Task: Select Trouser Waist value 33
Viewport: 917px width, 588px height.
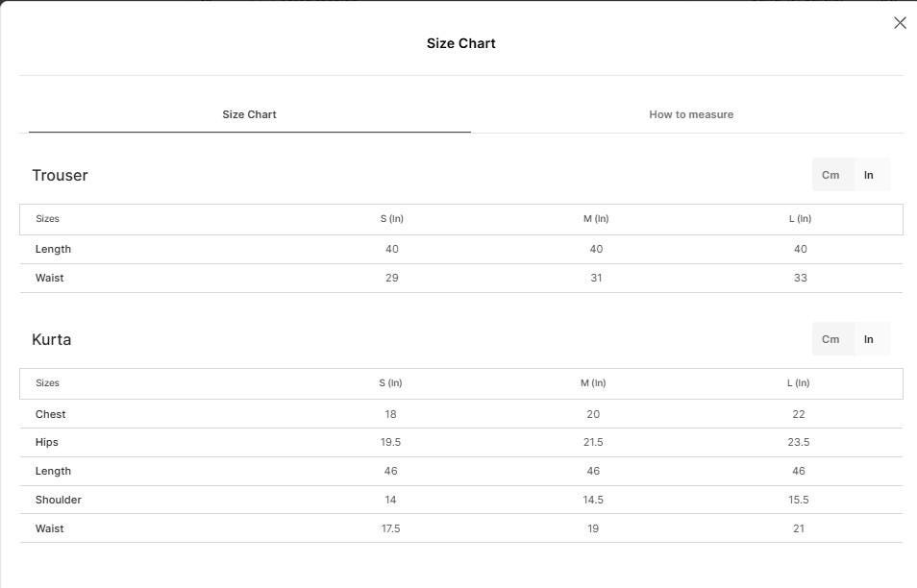Action: [800, 279]
